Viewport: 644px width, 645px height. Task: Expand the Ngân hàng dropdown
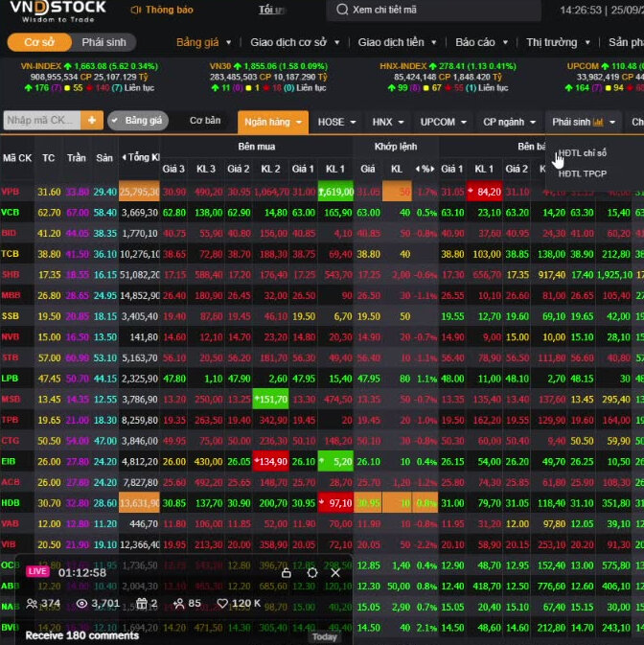tap(273, 123)
